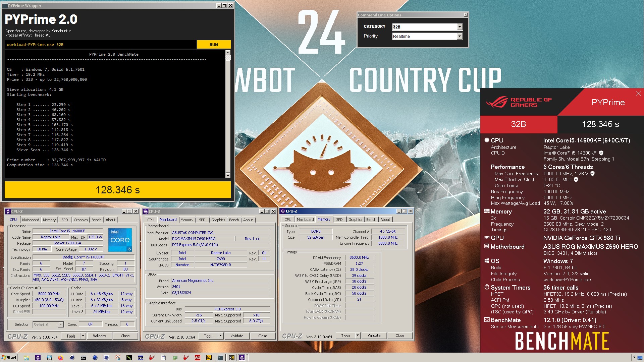Open the red 64 taskbar icon
The width and height of the screenshot is (644, 362).
pyautogui.click(x=198, y=358)
